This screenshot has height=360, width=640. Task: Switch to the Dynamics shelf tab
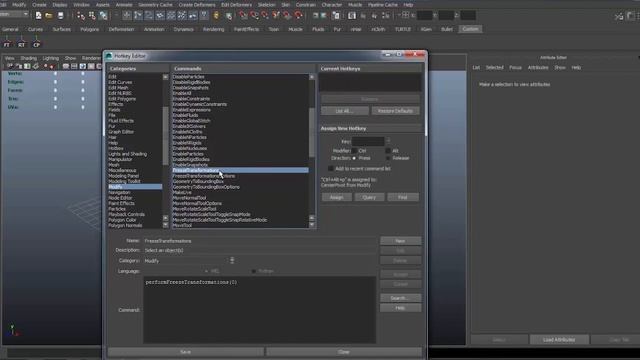click(183, 29)
